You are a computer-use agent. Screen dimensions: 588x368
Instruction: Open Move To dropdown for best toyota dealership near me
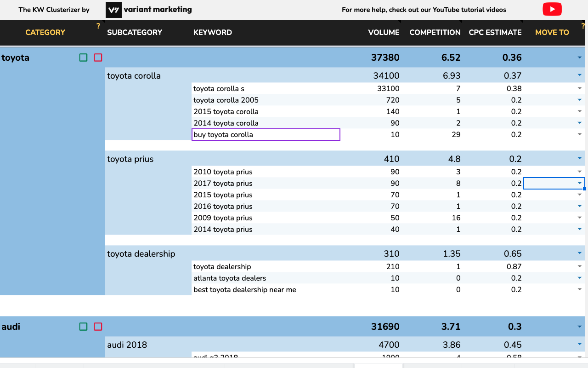click(579, 289)
